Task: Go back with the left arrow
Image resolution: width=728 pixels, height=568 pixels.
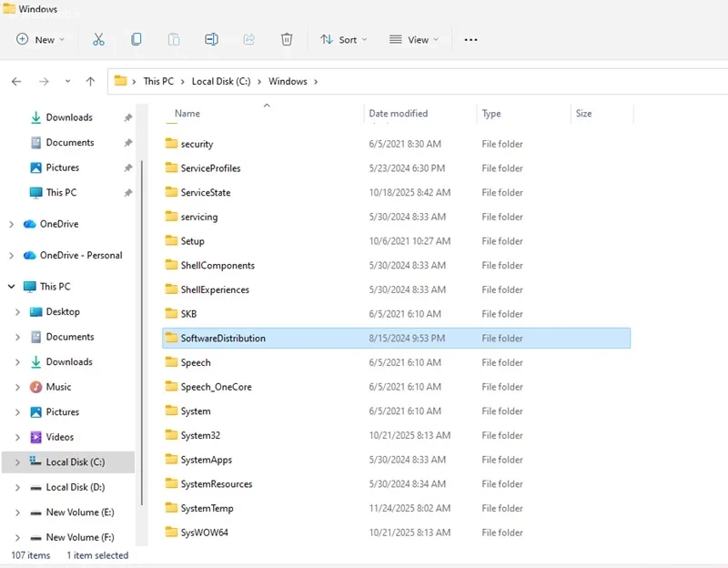Action: click(x=16, y=82)
